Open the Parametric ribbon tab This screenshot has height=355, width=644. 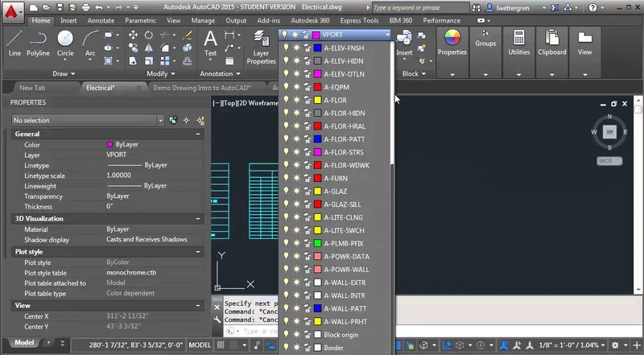pos(140,21)
